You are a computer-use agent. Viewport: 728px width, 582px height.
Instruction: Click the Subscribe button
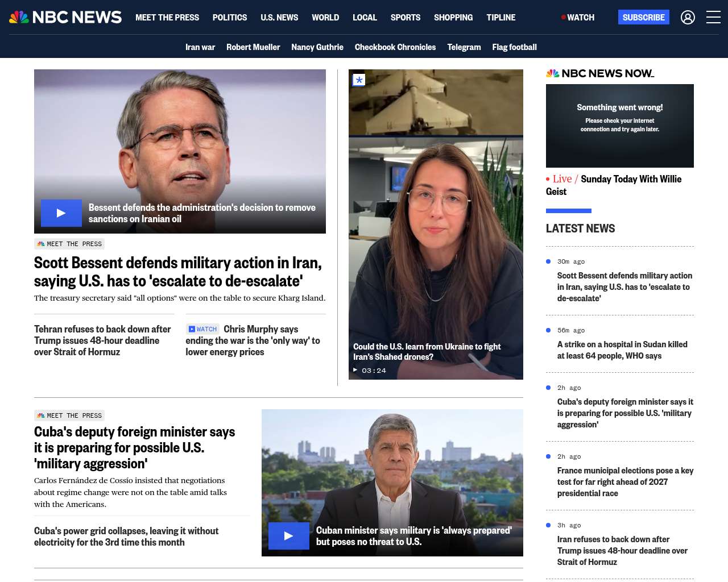tap(644, 18)
